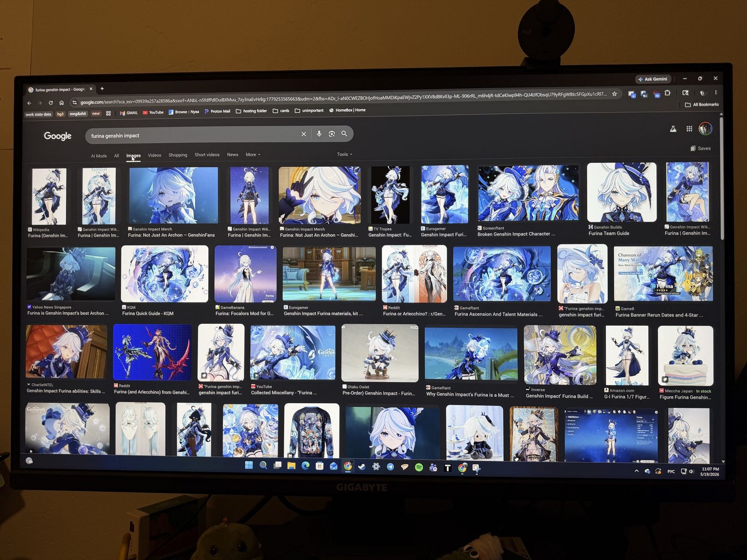Open Google Lens image search
The image size is (747, 560).
coord(331,134)
